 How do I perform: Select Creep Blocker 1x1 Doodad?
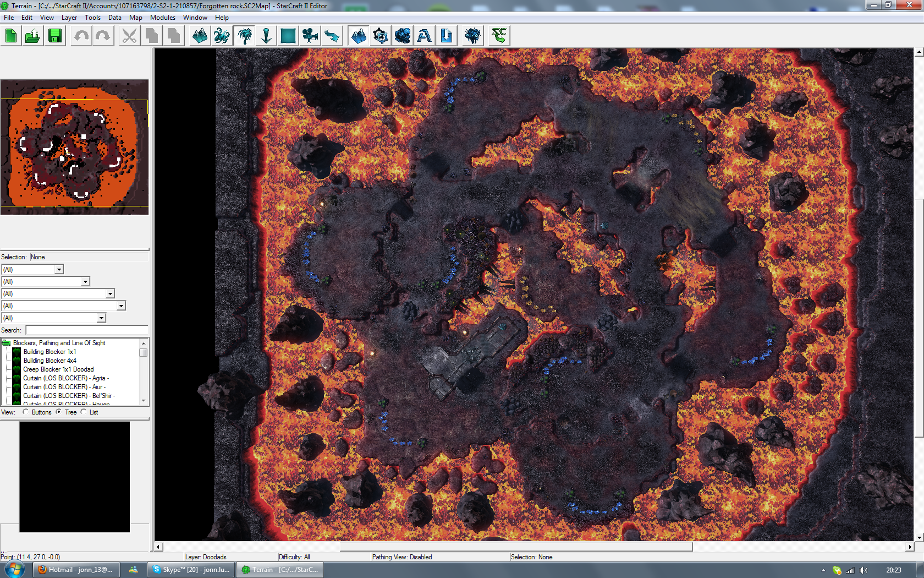pos(58,369)
